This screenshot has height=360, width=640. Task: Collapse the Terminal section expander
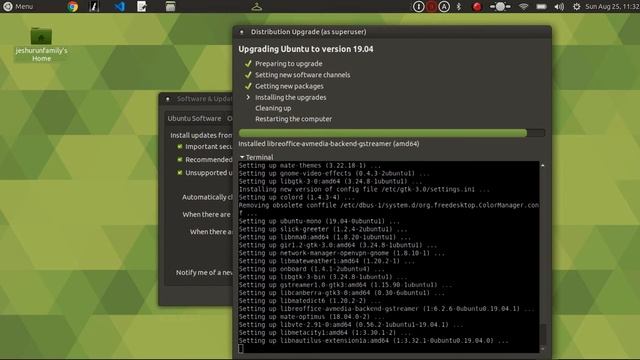coord(242,157)
